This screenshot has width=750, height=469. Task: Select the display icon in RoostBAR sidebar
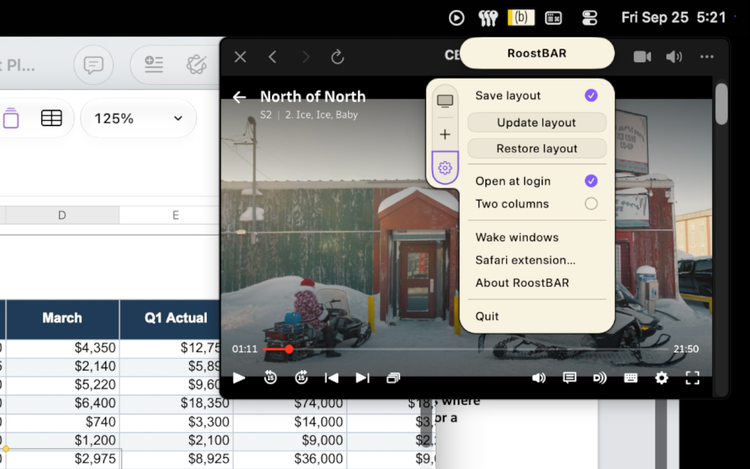click(x=445, y=101)
